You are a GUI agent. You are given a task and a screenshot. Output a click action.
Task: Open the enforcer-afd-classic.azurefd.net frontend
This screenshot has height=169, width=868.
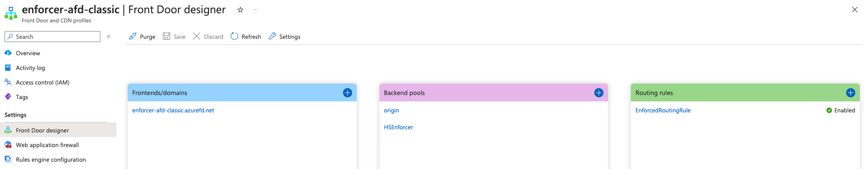pyautogui.click(x=173, y=110)
